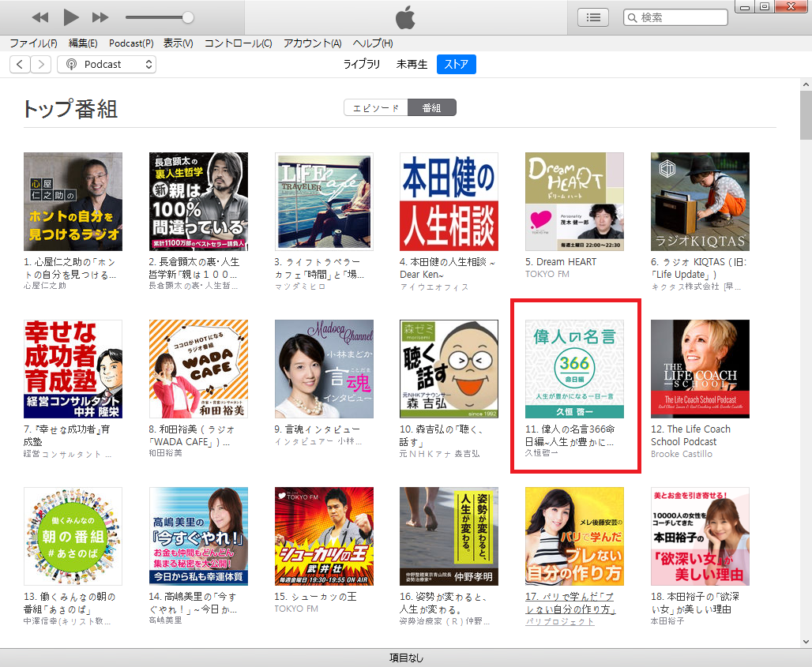Open artwork for 心屋仁之助 podcast

click(73, 202)
